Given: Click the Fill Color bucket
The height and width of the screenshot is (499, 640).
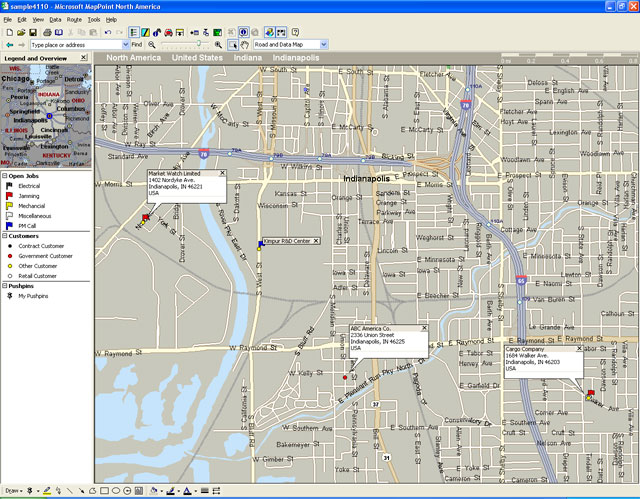Looking at the screenshot, I should [x=153, y=491].
